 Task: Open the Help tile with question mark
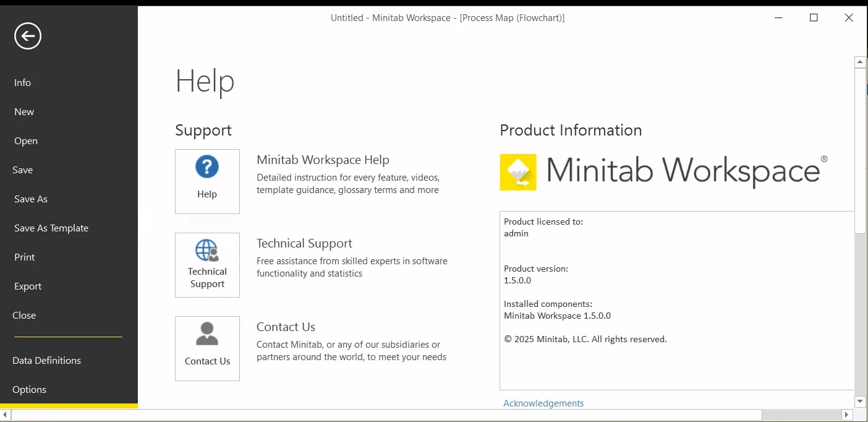pos(207,181)
